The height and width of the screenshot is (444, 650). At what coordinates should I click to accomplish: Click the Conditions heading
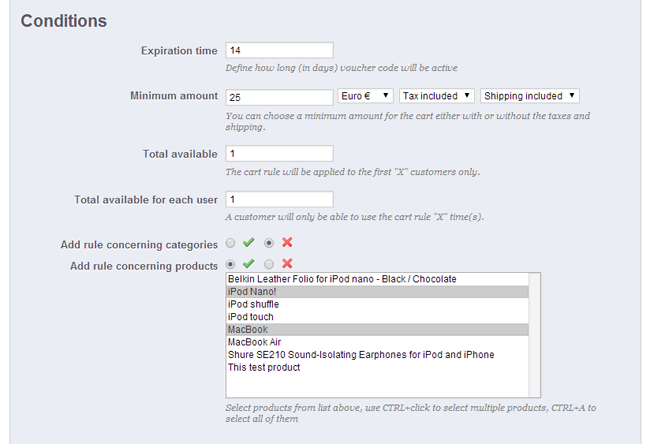point(64,21)
